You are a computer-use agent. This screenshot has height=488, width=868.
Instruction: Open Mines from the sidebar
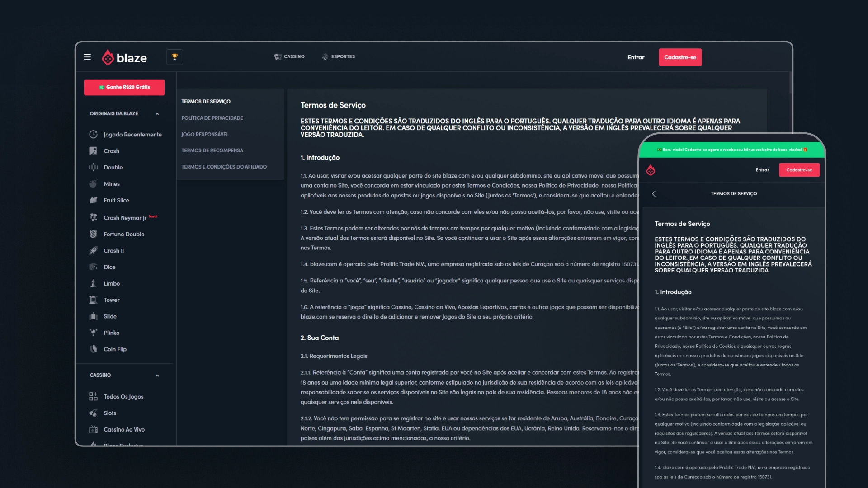click(x=111, y=184)
